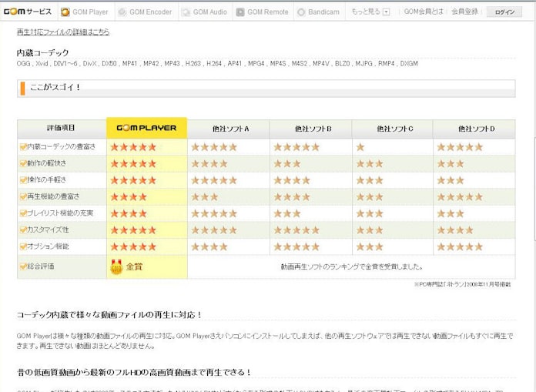Screen dimensions: 536x392
Task: Click the 他社ソフトD column header
Action: [474, 129]
